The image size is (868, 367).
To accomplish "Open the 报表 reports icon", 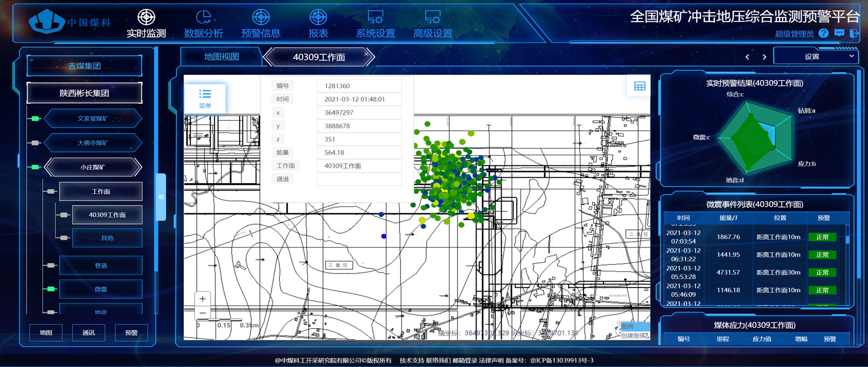I will (318, 17).
